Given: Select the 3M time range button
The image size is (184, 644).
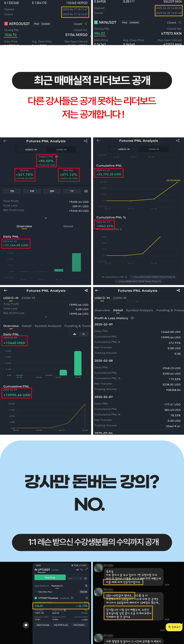Looking at the screenshot, I should pyautogui.click(x=52, y=191).
